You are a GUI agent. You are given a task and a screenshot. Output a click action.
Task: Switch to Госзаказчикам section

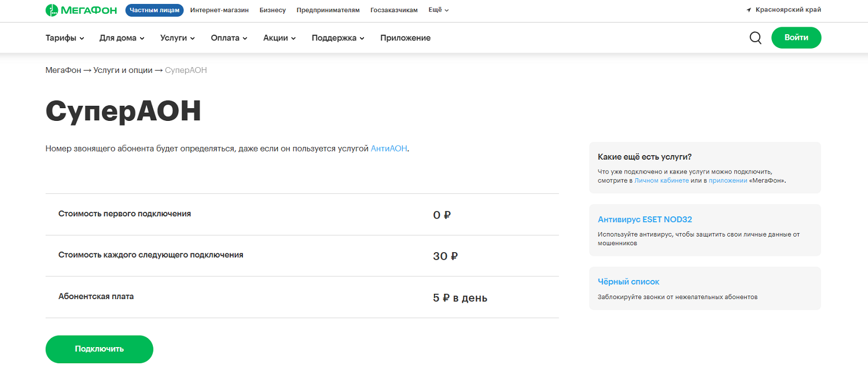point(394,10)
